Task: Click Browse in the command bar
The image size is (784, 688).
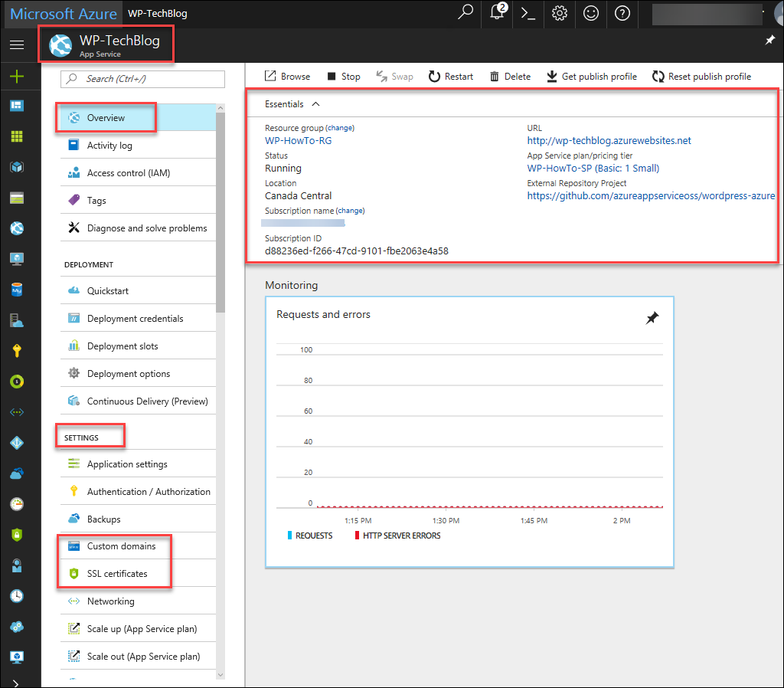Action: [287, 76]
